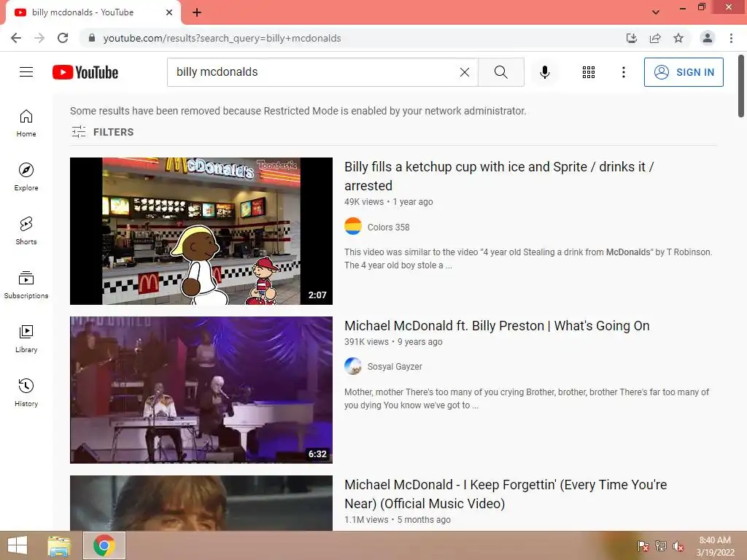Click the install app icon in address bar
Screen dimensions: 747x560
[632, 38]
